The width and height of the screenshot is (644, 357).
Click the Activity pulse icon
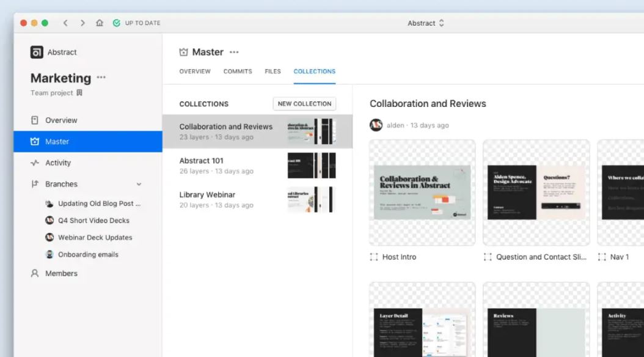click(x=34, y=163)
